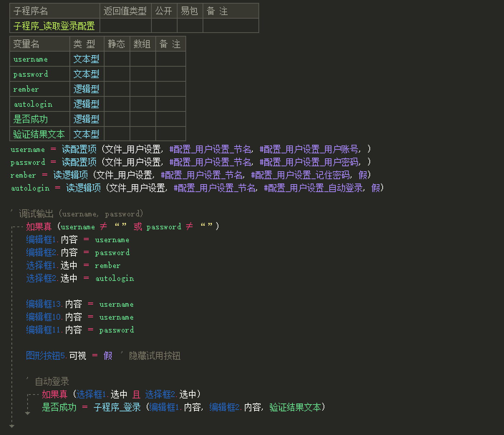Click the outer block end arrow marker
The width and height of the screenshot is (504, 435).
pos(12,426)
